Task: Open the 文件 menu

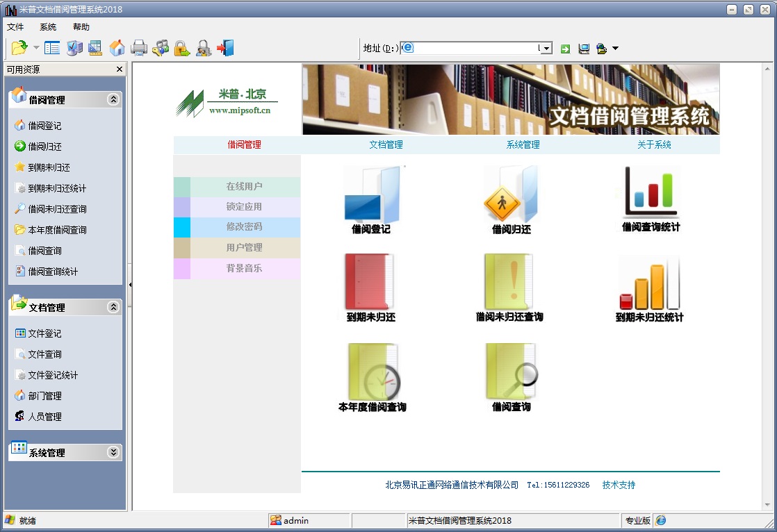Action: 15,27
